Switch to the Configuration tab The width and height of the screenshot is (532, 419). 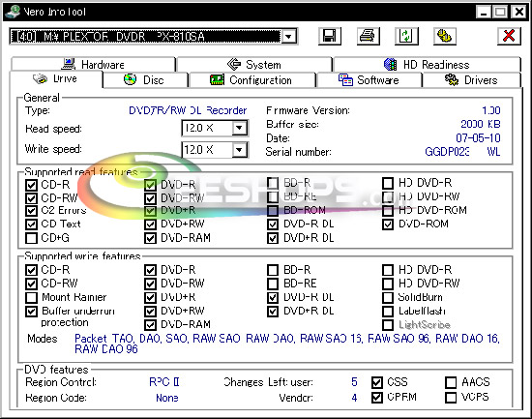point(251,80)
